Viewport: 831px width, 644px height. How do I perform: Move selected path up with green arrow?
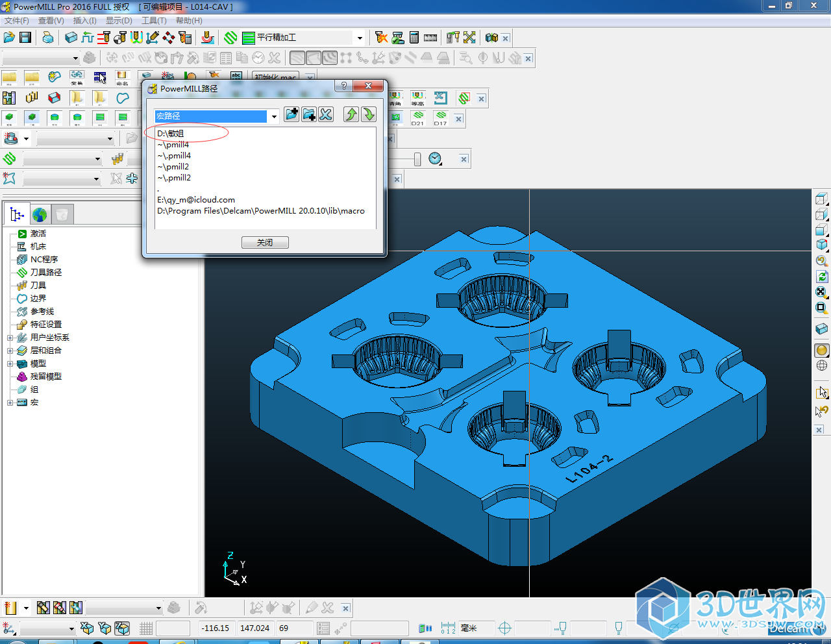(351, 114)
